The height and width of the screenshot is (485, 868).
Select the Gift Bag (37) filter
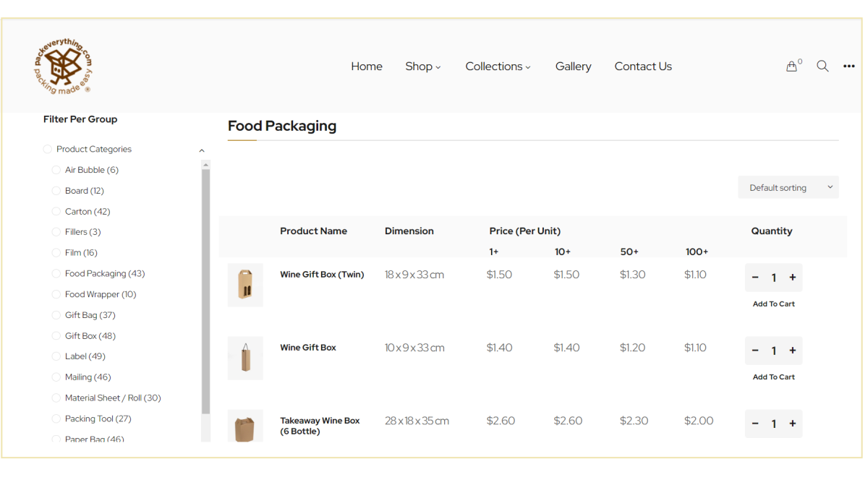coord(56,315)
